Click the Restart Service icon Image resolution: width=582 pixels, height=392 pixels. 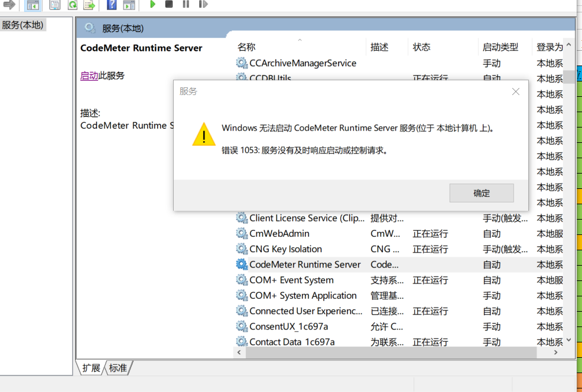pyautogui.click(x=203, y=4)
